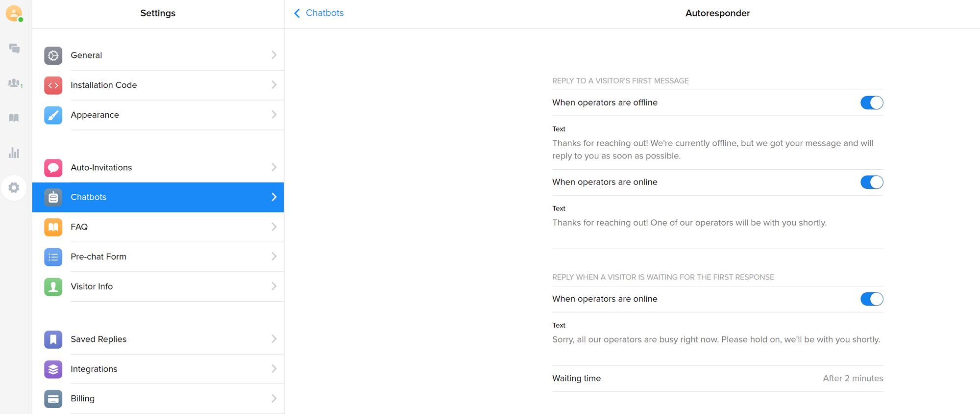Expand the FAQ row chevron
The image size is (980, 414).
click(274, 227)
